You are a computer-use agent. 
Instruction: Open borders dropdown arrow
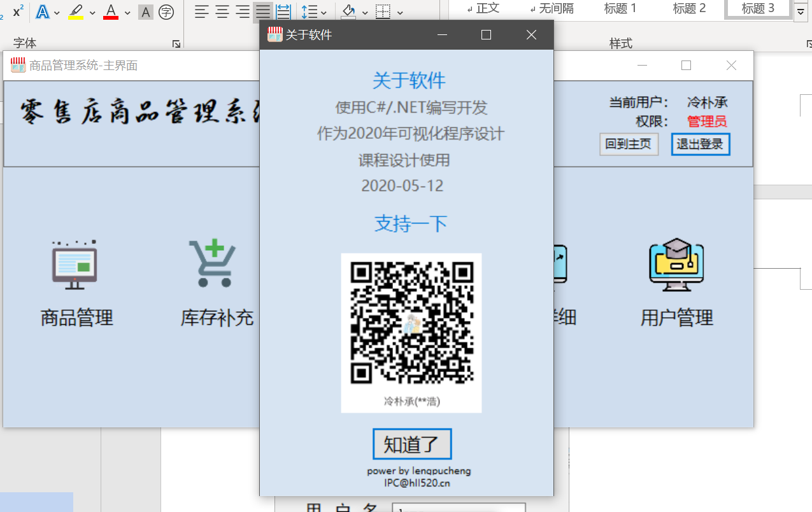(400, 12)
